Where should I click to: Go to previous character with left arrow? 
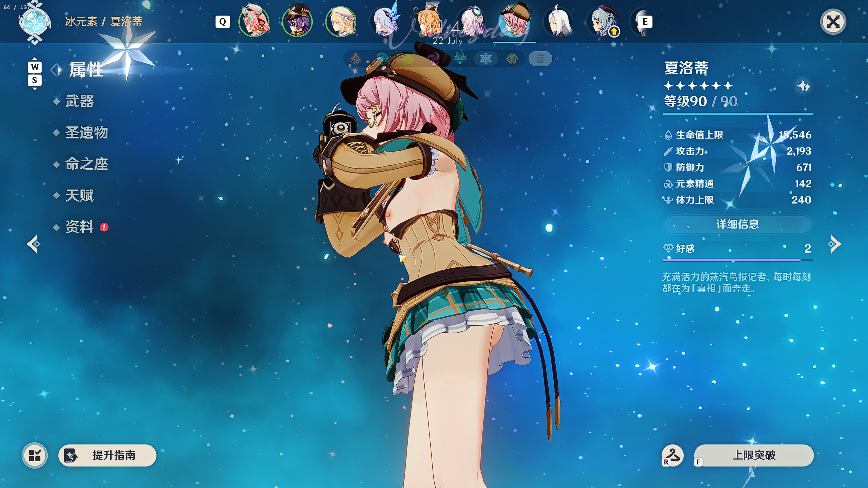(x=34, y=244)
